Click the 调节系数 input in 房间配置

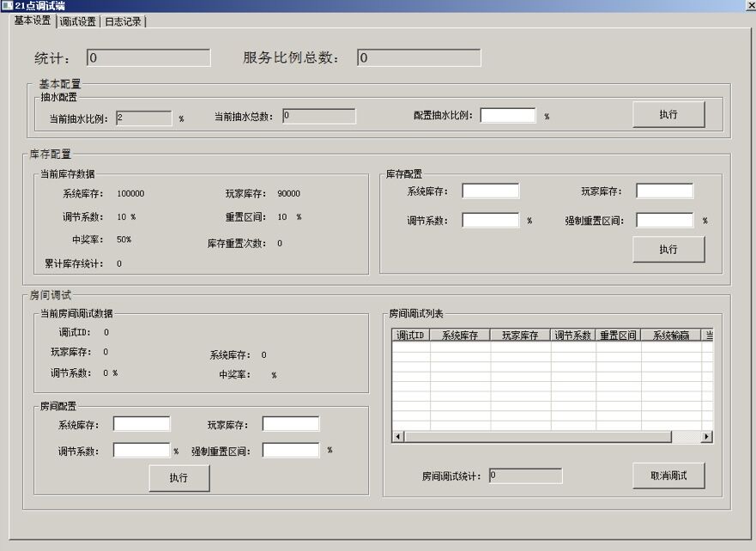point(142,451)
